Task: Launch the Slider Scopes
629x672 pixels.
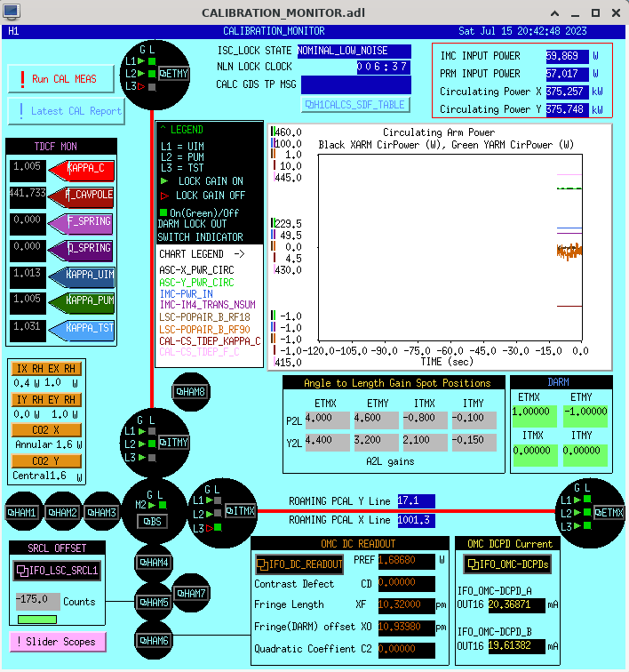Action: [x=57, y=641]
